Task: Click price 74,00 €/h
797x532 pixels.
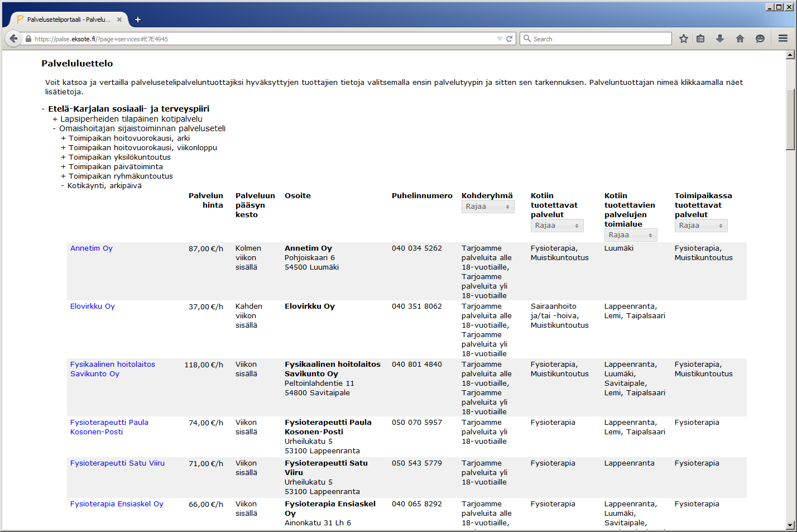Action: point(206,423)
